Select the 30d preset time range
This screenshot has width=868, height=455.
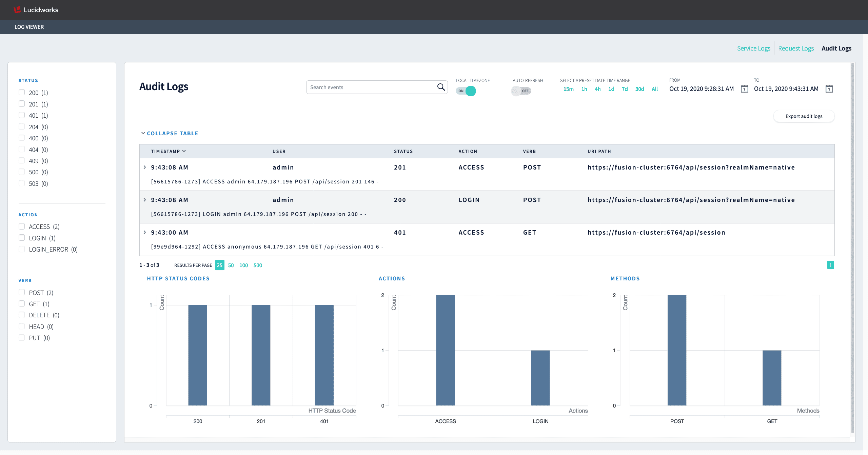[639, 89]
